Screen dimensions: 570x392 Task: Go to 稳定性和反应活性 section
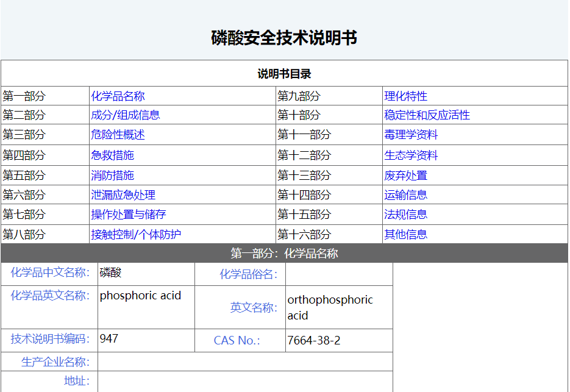pos(427,115)
